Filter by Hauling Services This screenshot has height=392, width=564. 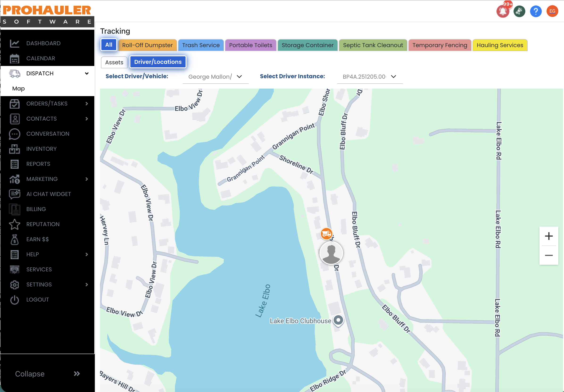tap(500, 45)
